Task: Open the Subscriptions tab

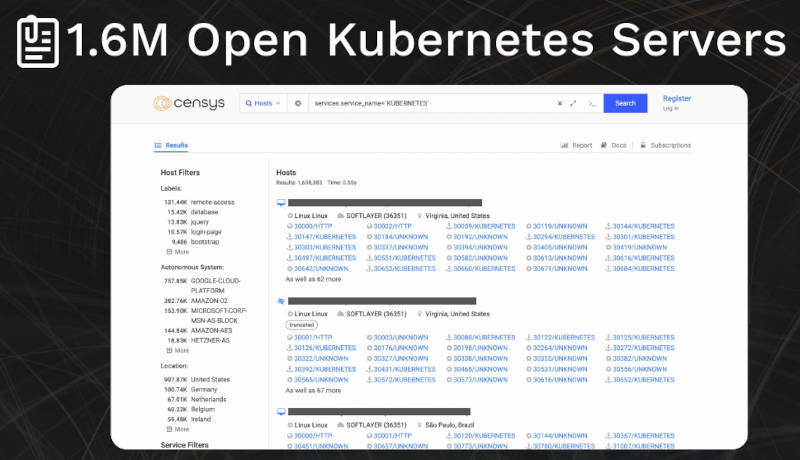Action: click(x=665, y=145)
